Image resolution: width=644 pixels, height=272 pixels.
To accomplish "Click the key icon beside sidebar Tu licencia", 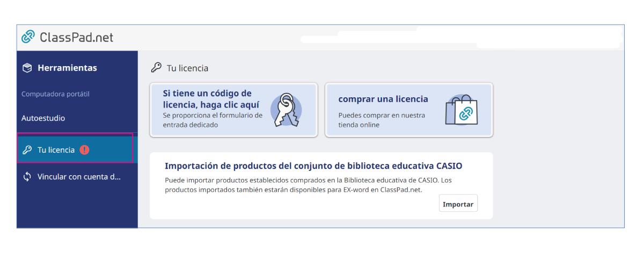I will 27,150.
